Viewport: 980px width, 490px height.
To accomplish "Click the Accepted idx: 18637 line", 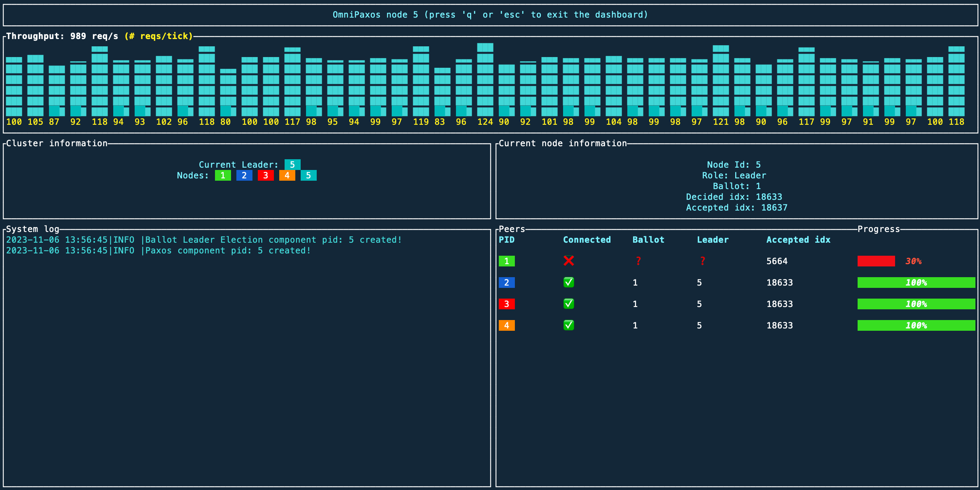I will pos(737,207).
